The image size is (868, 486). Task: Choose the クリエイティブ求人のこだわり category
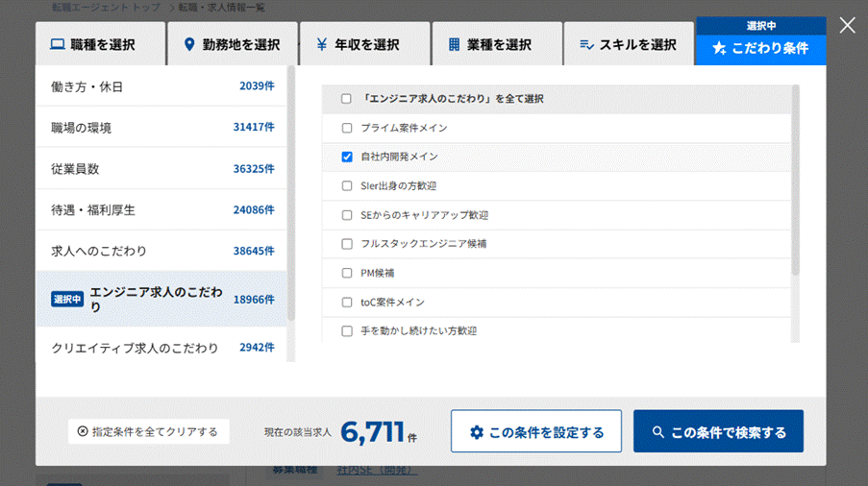point(161,348)
